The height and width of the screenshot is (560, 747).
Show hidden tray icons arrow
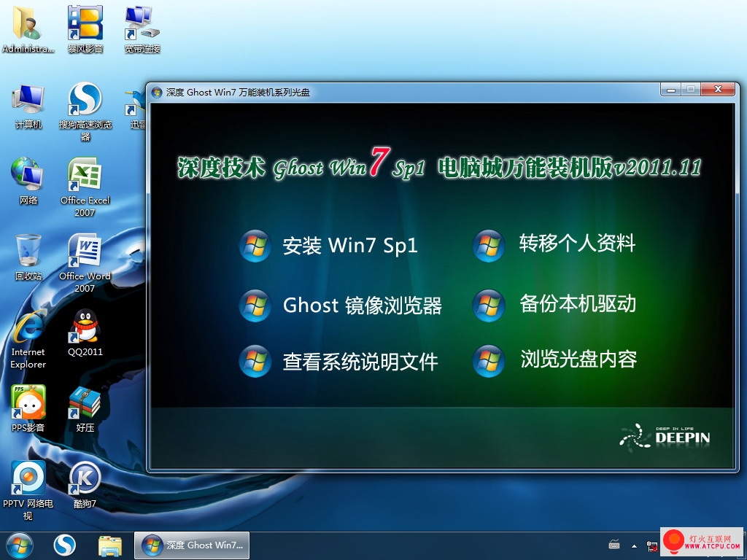(634, 545)
